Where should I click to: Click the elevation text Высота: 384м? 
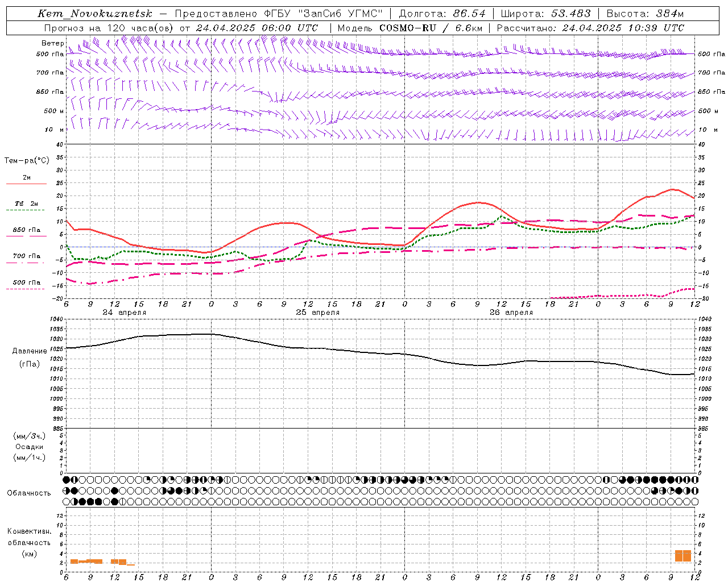click(x=645, y=14)
